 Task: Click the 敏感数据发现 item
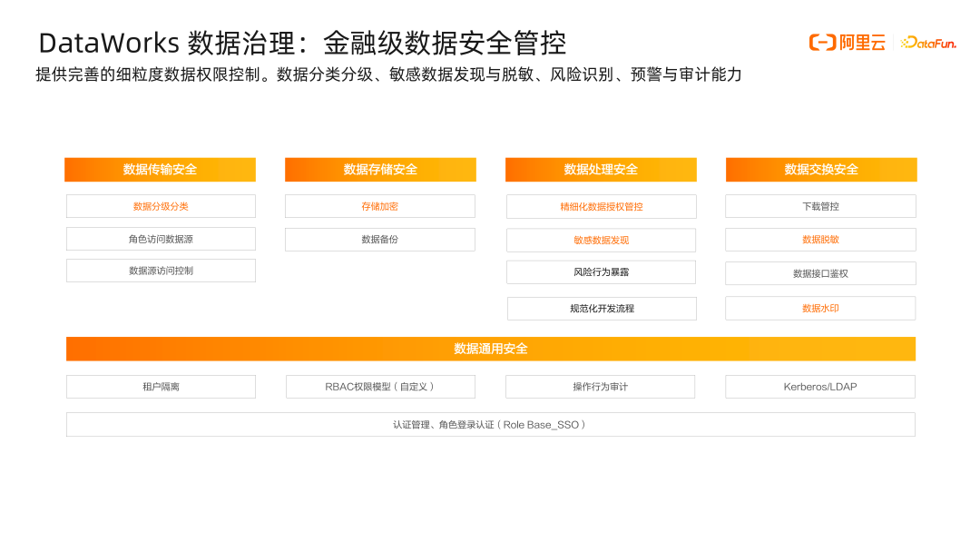(601, 239)
